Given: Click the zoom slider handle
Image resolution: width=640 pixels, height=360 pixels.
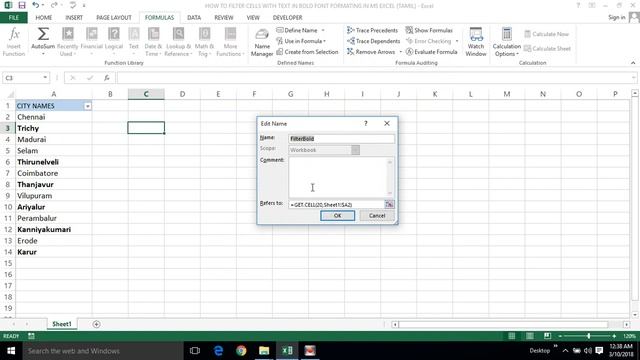Looking at the screenshot, I should click(x=589, y=336).
